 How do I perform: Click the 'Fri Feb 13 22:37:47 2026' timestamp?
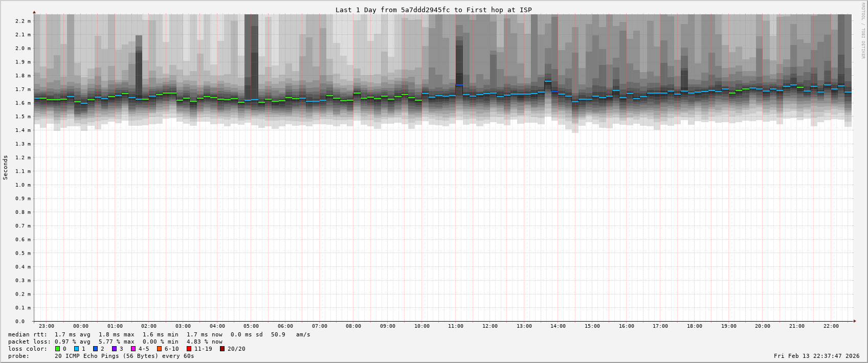tap(816, 356)
